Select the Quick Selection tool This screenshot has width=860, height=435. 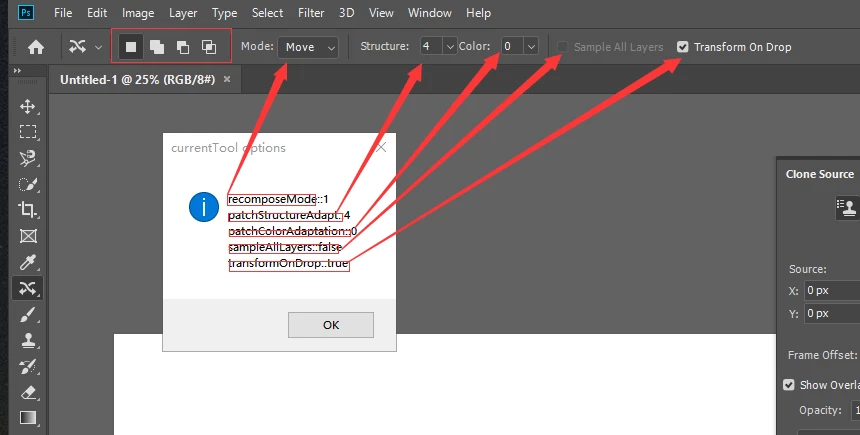coord(28,184)
